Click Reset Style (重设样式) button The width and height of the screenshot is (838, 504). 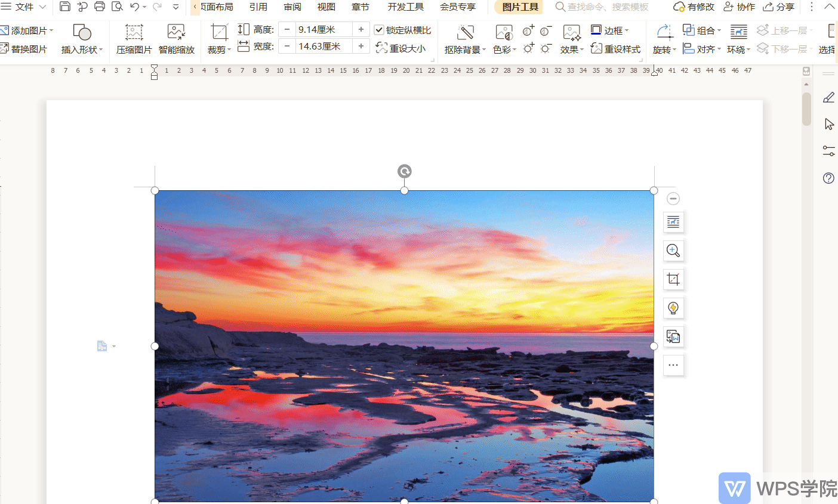(615, 49)
